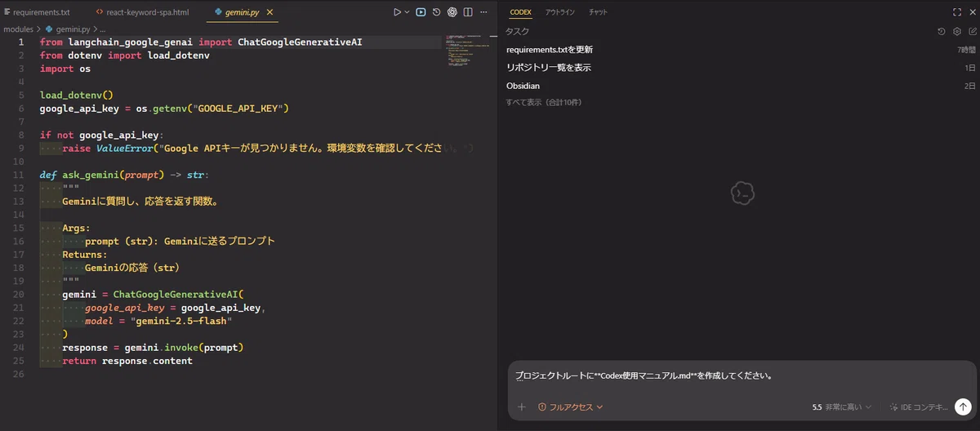Click line number 20 in the gutter
The height and width of the screenshot is (431, 980).
click(x=20, y=294)
